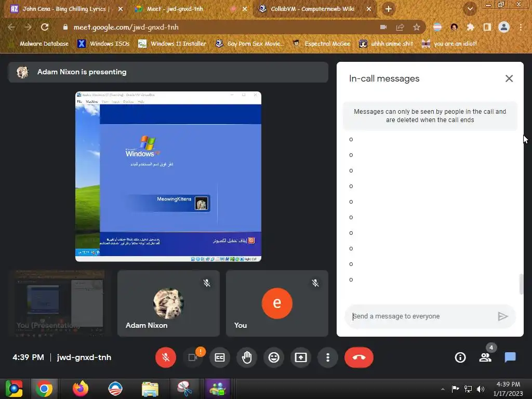Image resolution: width=532 pixels, height=399 pixels.
Task: Open Chrome from the taskbar
Action: [44, 389]
